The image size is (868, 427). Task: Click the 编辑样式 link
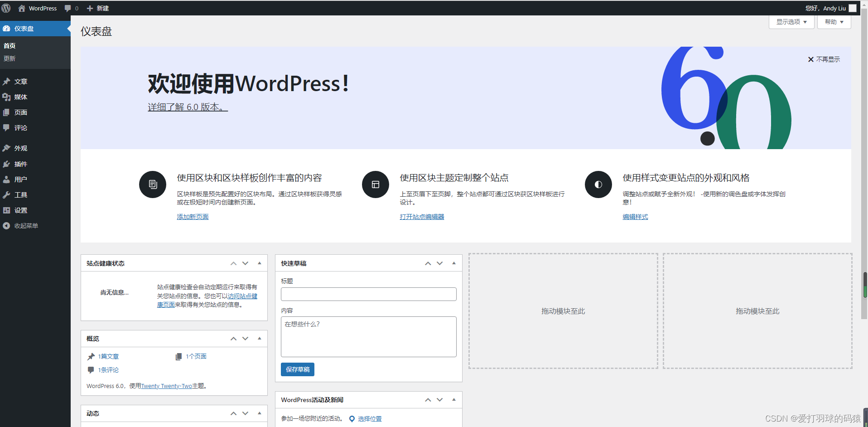[x=635, y=217]
